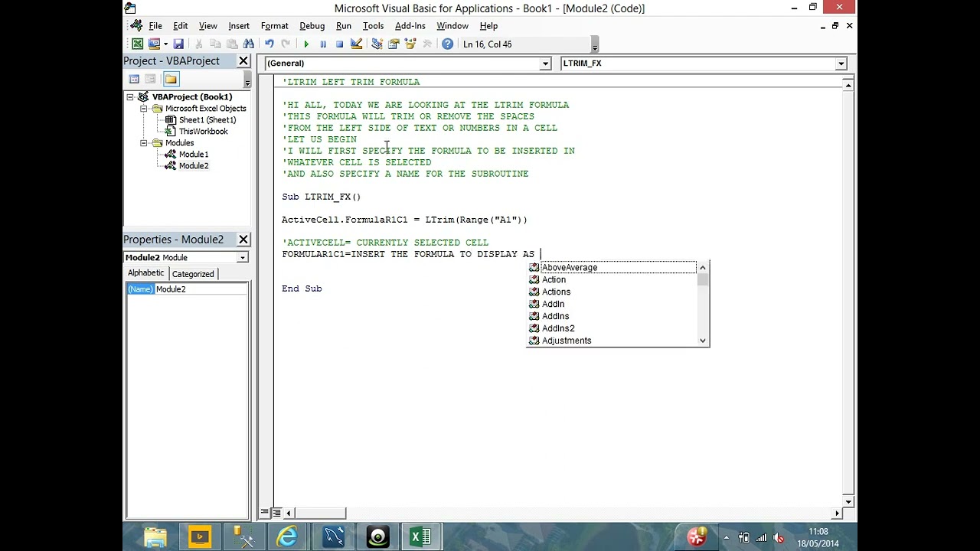
Task: Click the View Microsoft Excel toolbar icon
Action: (137, 44)
